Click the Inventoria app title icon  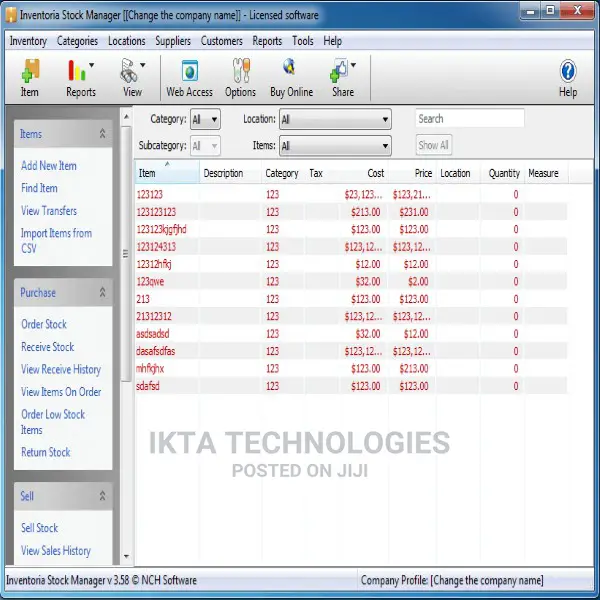coord(11,15)
